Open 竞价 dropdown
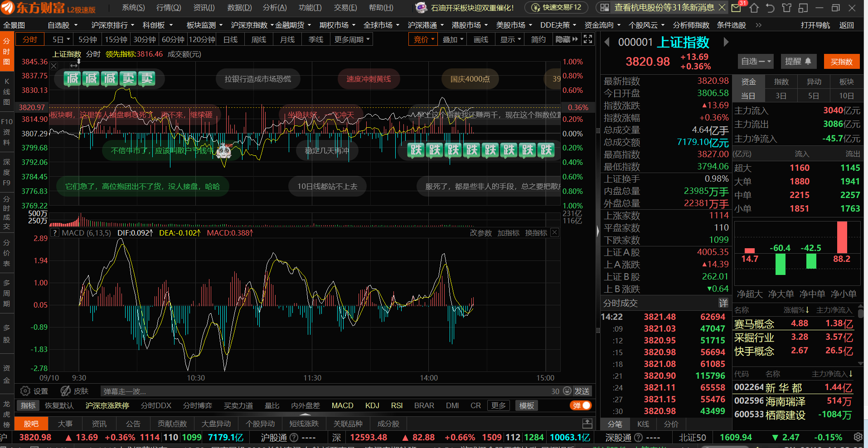Image resolution: width=868 pixels, height=448 pixels. click(x=424, y=39)
